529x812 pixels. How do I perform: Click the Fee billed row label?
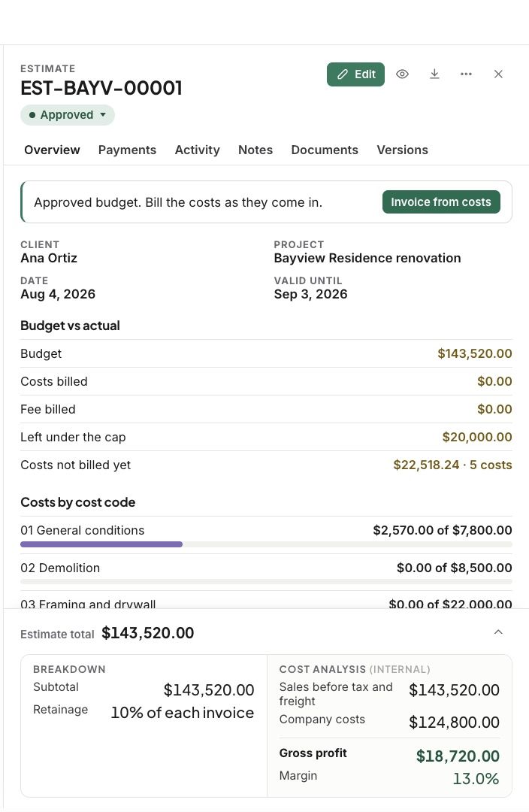tap(47, 410)
